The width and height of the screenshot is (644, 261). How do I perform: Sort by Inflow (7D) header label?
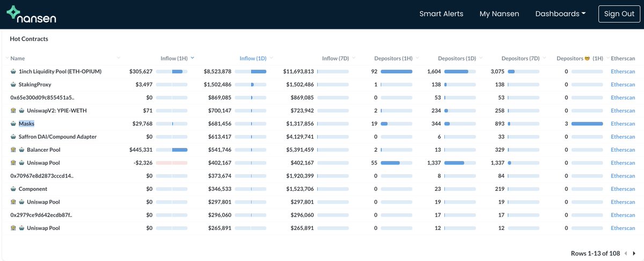point(336,58)
